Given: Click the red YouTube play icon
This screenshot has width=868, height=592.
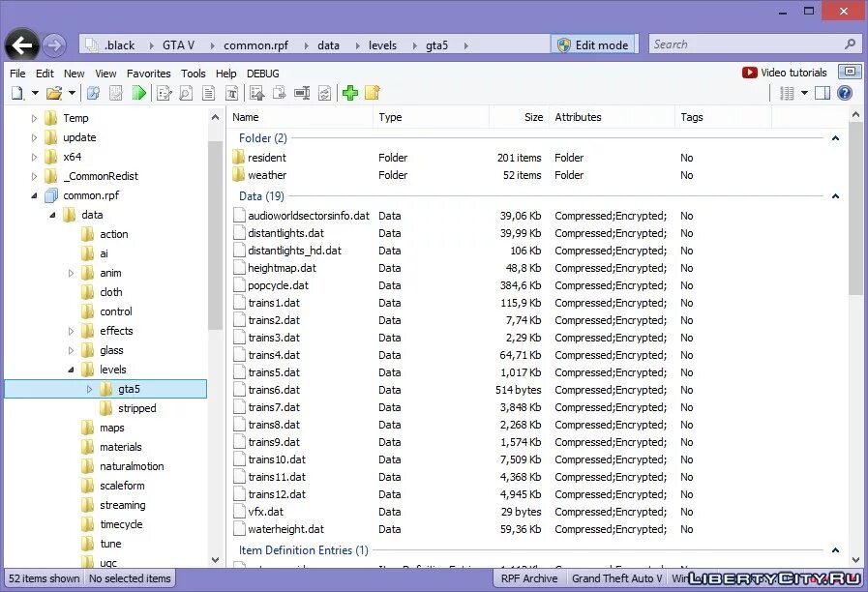Looking at the screenshot, I should [x=750, y=73].
